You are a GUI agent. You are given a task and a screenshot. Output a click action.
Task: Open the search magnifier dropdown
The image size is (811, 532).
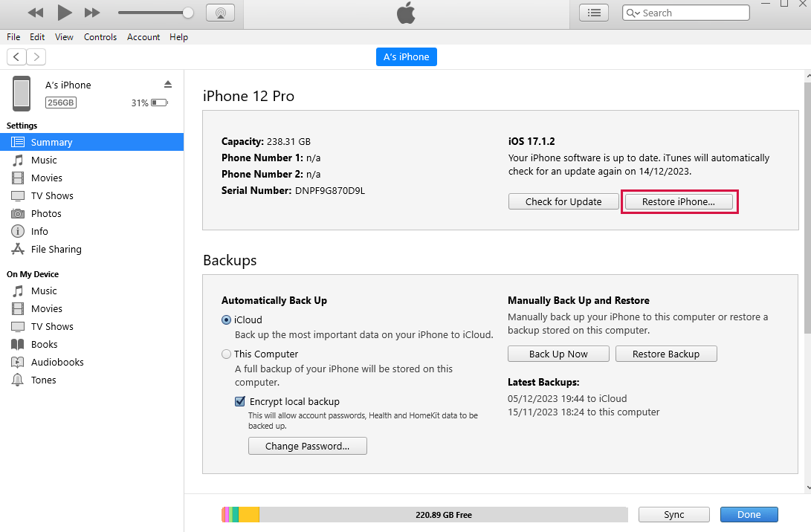(x=633, y=13)
